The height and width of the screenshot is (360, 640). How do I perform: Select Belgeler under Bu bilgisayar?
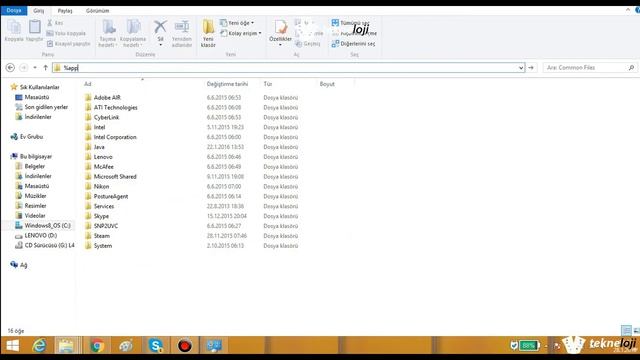pos(30,167)
